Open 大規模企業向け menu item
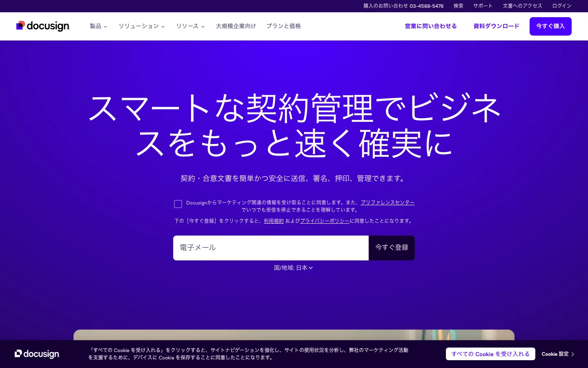The image size is (588, 368). click(x=236, y=26)
